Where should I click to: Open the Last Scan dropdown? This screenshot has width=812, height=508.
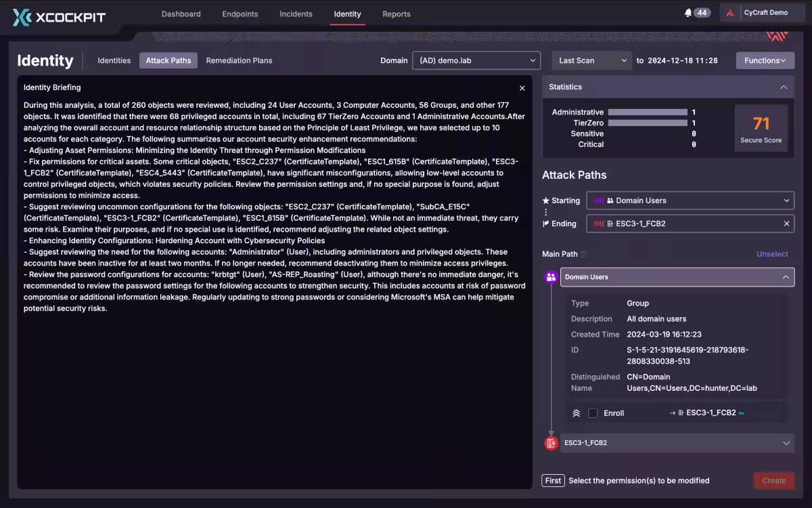[592, 60]
